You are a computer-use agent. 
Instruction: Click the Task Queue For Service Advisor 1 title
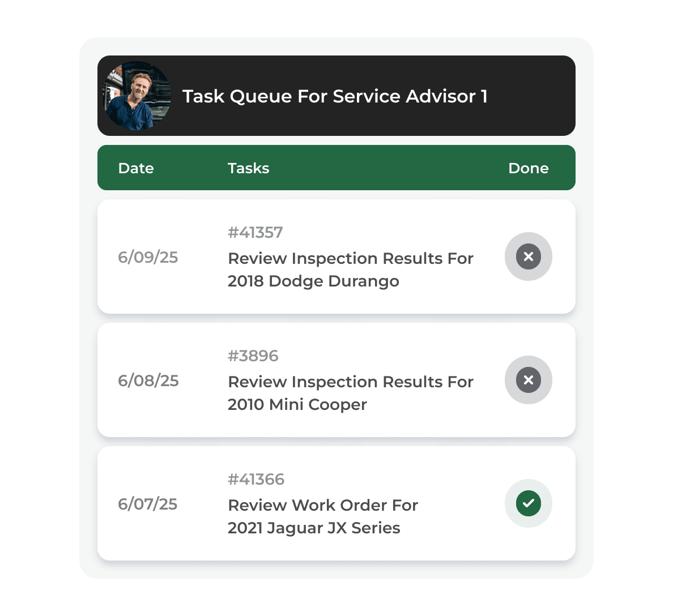335,96
